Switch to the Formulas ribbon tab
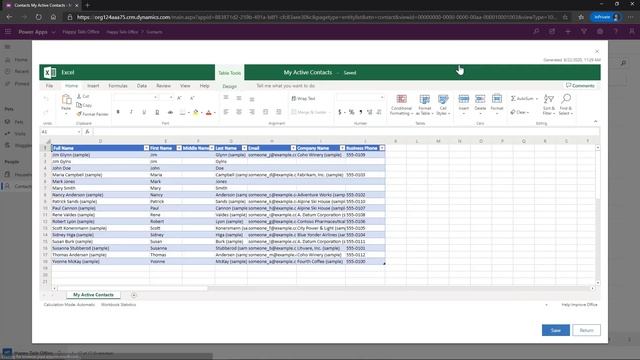This screenshot has height=360, width=640. click(x=118, y=86)
